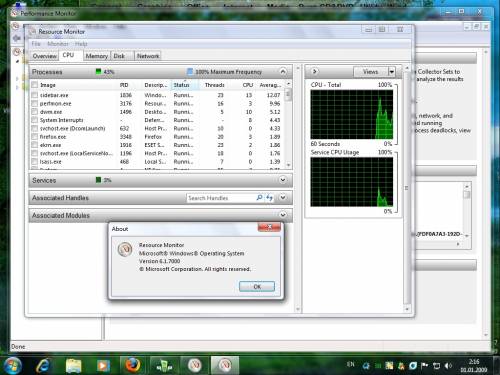Open Firefox from the taskbar

click(133, 365)
